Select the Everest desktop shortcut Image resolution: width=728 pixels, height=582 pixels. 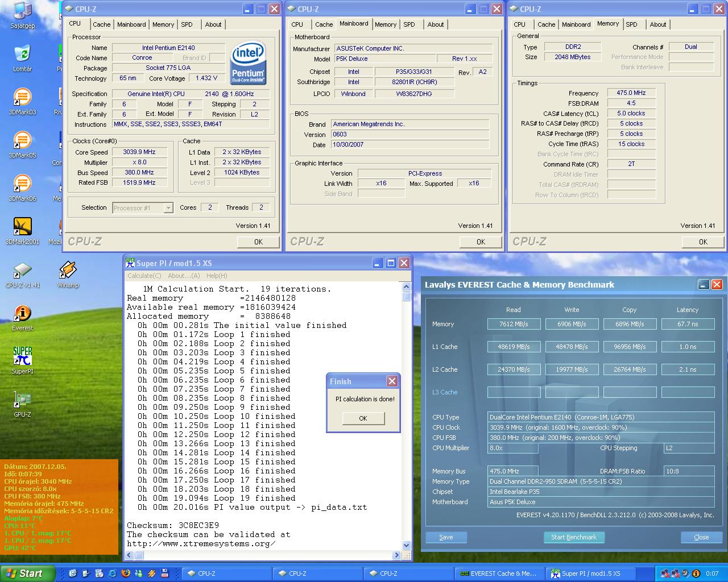[22, 318]
